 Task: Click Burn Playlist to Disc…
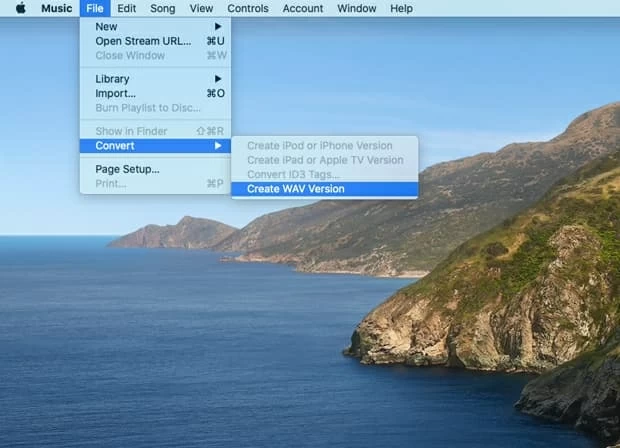pyautogui.click(x=155, y=108)
